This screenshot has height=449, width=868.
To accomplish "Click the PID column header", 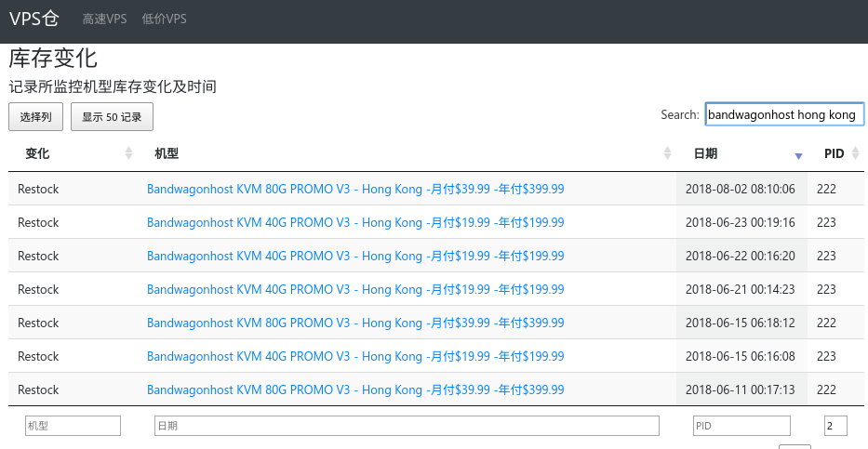I will (834, 153).
